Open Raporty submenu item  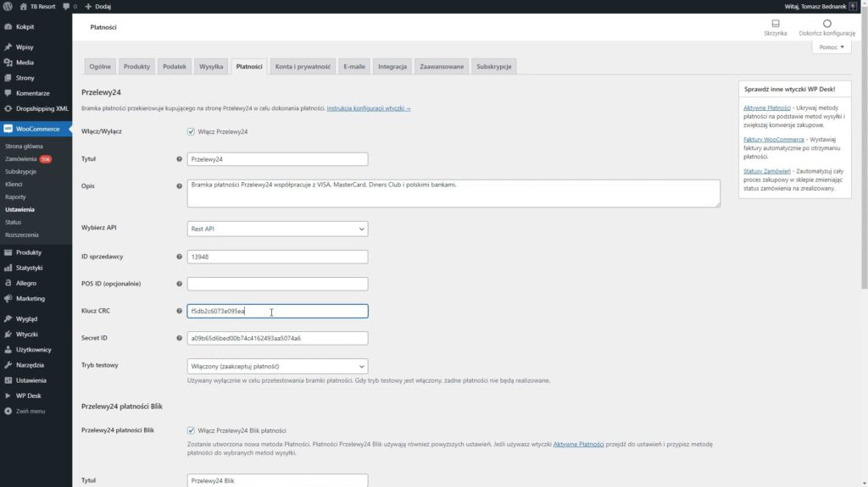tap(15, 197)
